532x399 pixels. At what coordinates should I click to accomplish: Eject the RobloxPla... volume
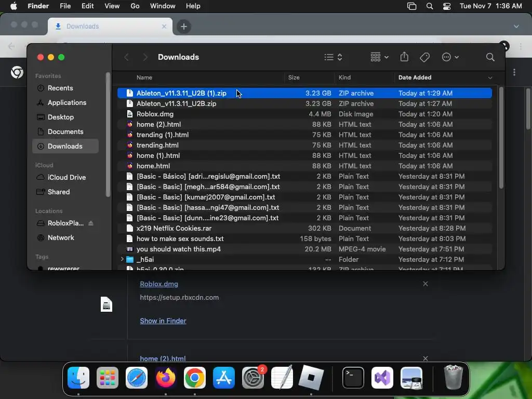[x=90, y=223]
